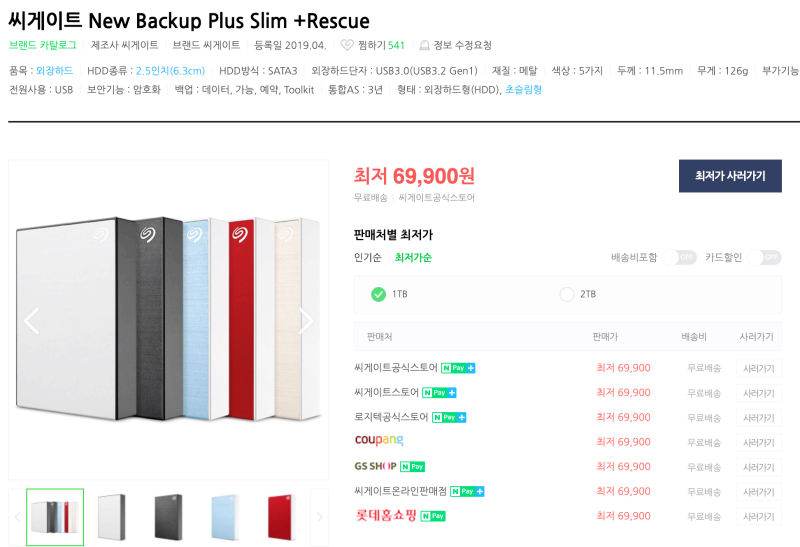Sort sellers by 최저가순
This screenshot has width=800, height=547.
[413, 257]
